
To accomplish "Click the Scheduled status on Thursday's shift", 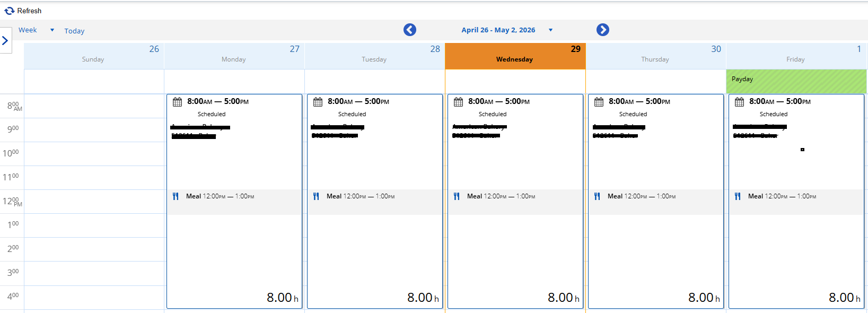I will tap(633, 114).
